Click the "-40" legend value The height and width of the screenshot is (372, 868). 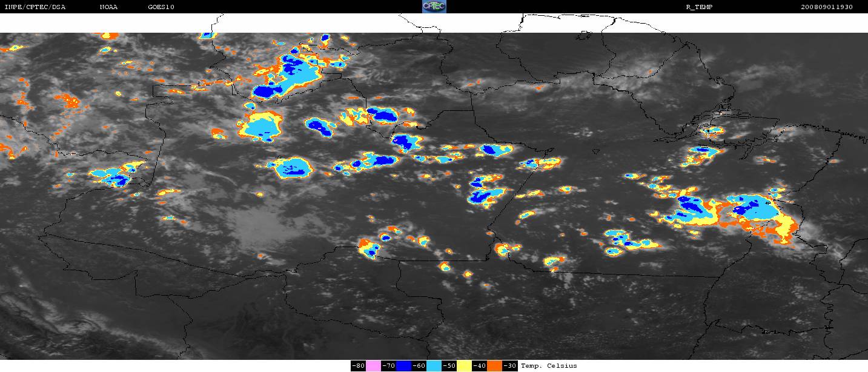coord(480,366)
